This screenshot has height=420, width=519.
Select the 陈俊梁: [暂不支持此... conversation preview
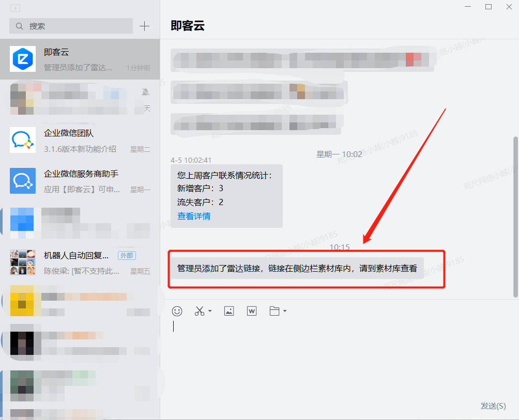82,271
